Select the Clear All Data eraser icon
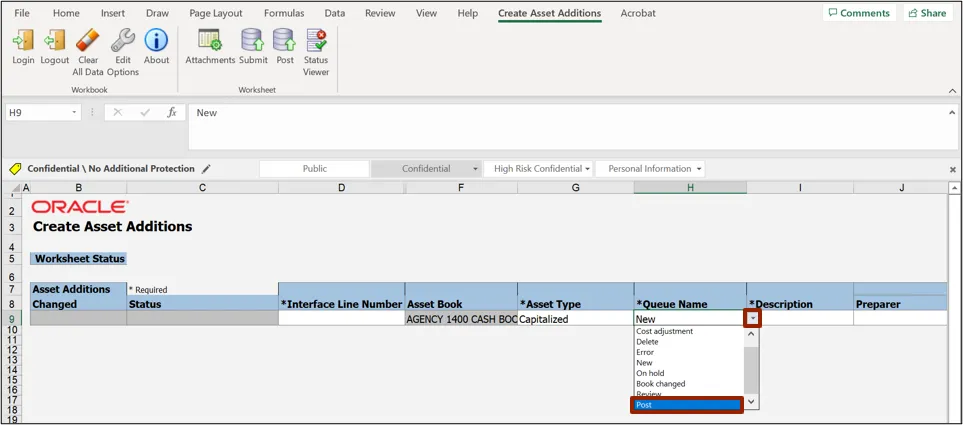The height and width of the screenshot is (425, 963). click(x=88, y=42)
